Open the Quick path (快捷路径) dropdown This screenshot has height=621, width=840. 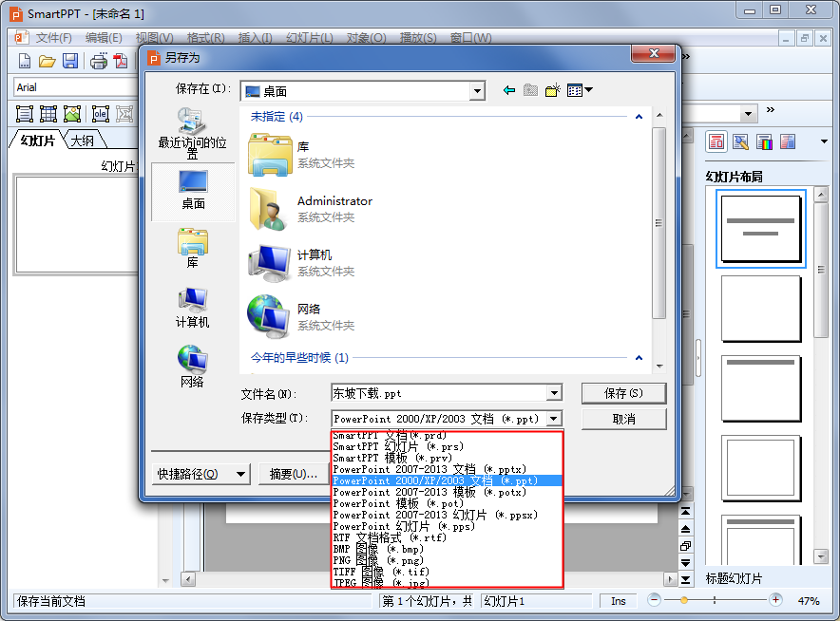point(200,474)
